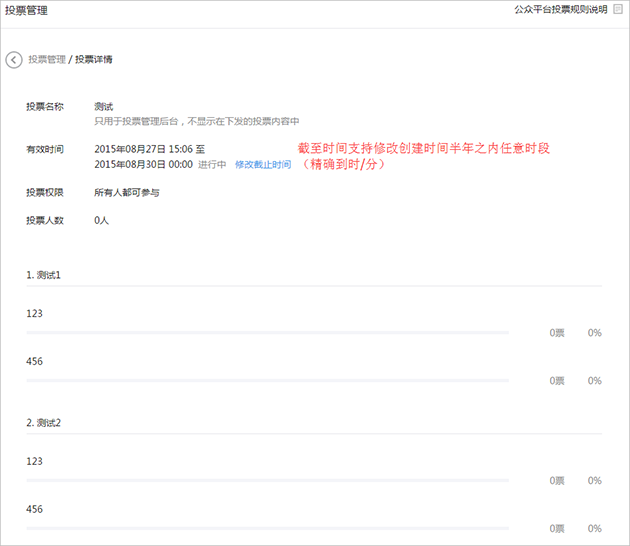
Task: Click the progress bar for 456 under 测试2
Action: [268, 528]
